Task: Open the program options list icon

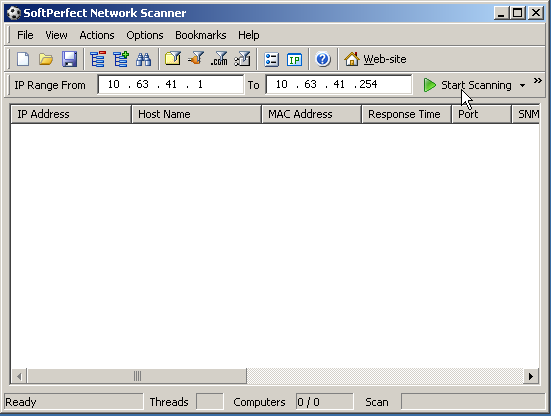Action: pyautogui.click(x=271, y=59)
